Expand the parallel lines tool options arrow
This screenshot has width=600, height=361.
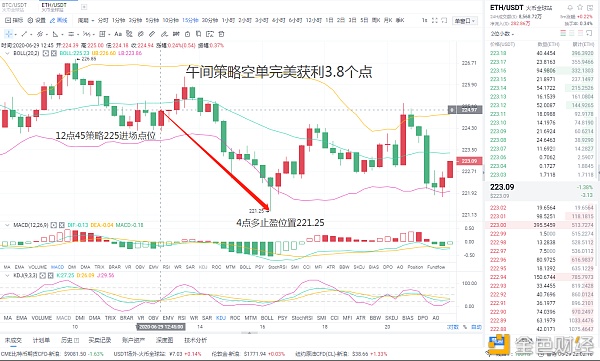click(x=77, y=34)
